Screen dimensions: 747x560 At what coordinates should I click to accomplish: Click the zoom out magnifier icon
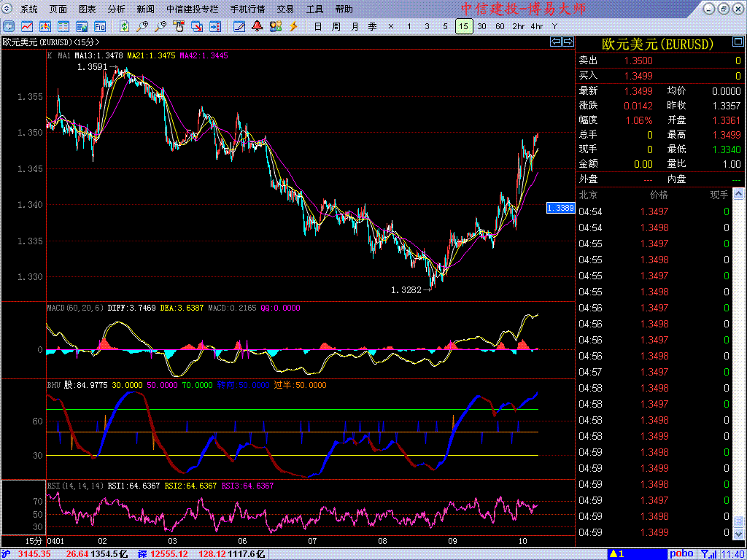[x=160, y=26]
